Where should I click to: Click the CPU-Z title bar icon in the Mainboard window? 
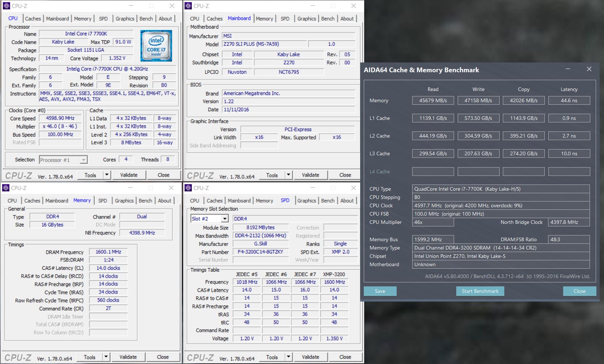pyautogui.click(x=188, y=6)
